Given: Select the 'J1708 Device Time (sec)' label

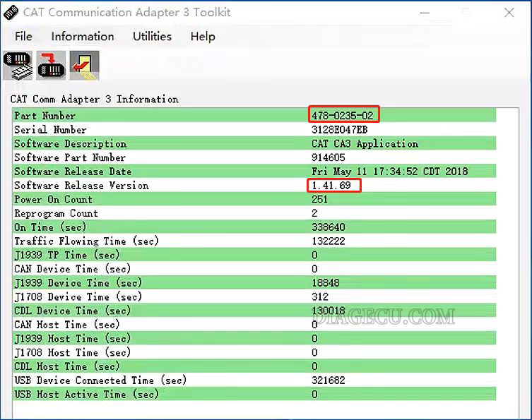Looking at the screenshot, I should (x=78, y=297).
